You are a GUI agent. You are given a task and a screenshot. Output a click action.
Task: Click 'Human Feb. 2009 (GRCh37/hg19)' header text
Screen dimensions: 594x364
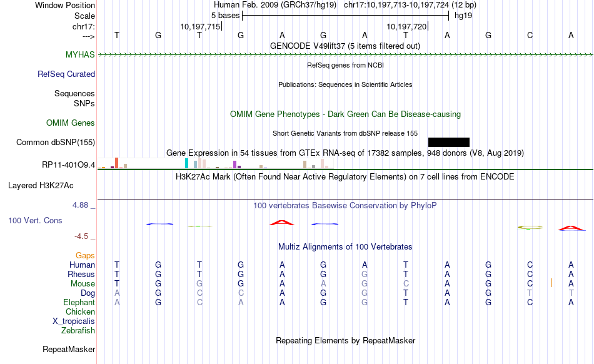pos(275,5)
